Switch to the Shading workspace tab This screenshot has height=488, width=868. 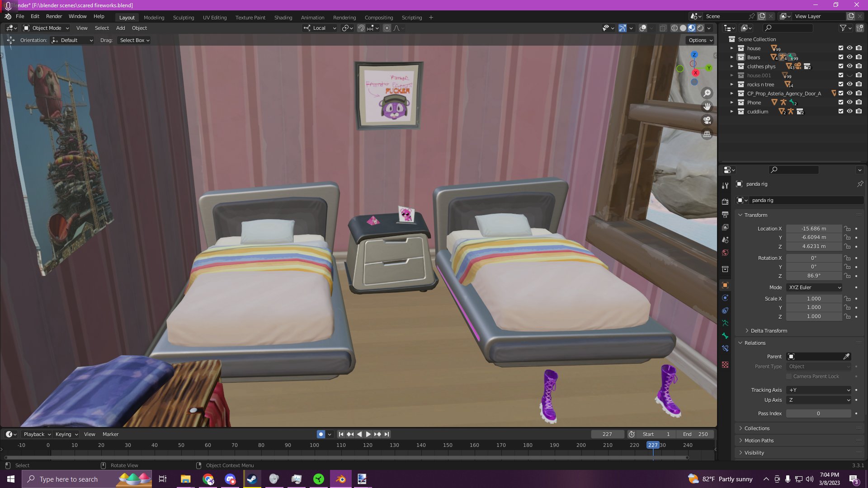click(x=283, y=18)
